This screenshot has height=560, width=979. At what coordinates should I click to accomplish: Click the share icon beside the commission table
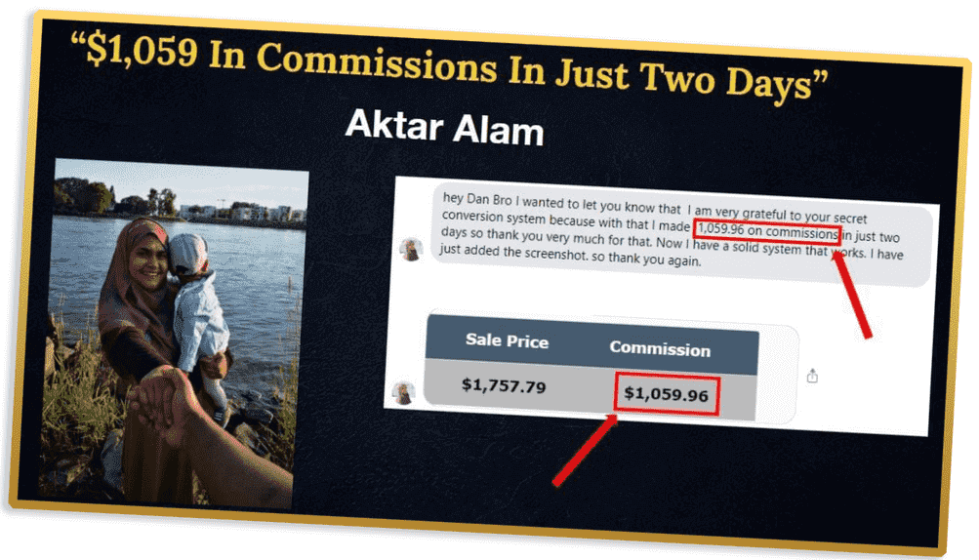click(x=812, y=376)
